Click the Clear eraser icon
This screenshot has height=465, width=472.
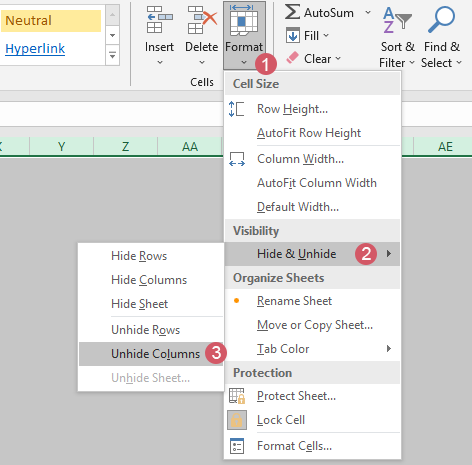pos(292,58)
